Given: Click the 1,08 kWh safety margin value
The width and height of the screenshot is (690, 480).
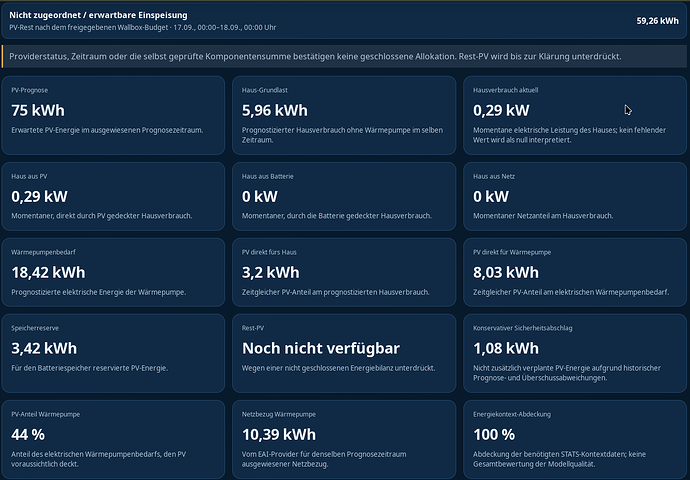Looking at the screenshot, I should (x=506, y=348).
